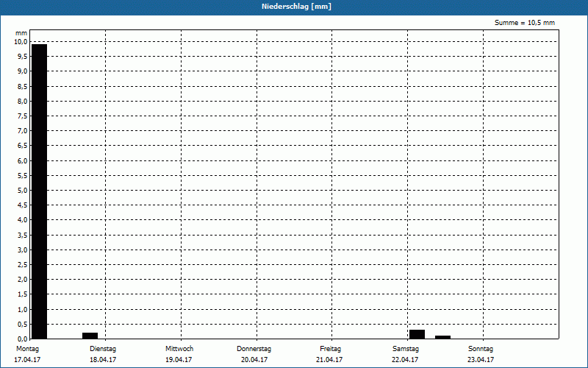Click the 8,5 y-axis value
Screen dimensions: 588x368
coord(22,86)
